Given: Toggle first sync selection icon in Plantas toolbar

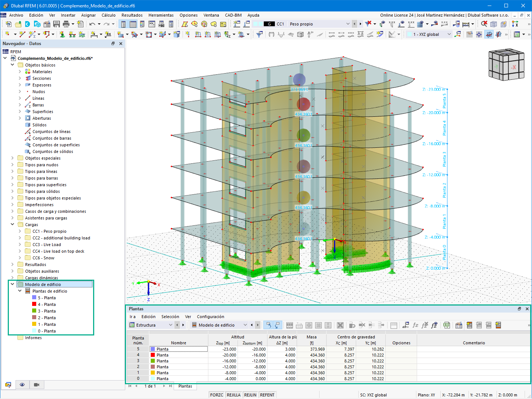Looking at the screenshot, I should (269, 325).
